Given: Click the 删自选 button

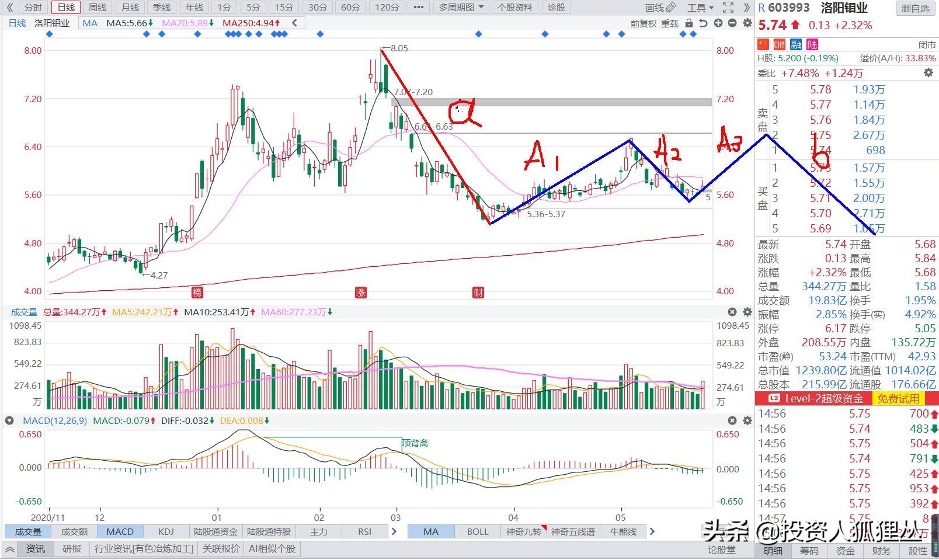Looking at the screenshot, I should click(915, 8).
